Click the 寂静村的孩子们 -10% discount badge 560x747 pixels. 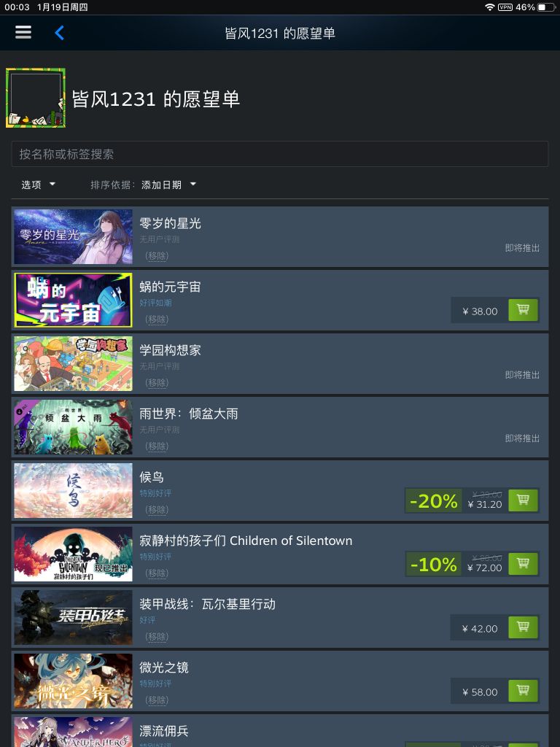(433, 565)
